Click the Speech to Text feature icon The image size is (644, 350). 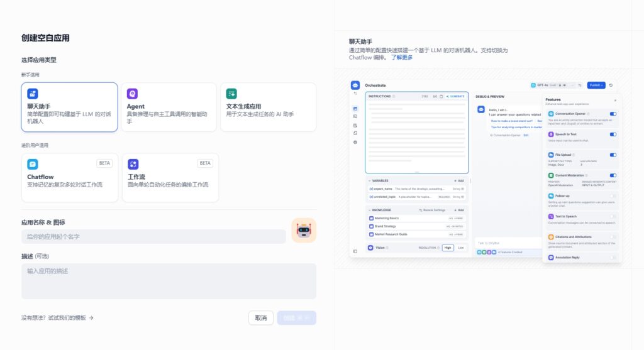pos(550,134)
